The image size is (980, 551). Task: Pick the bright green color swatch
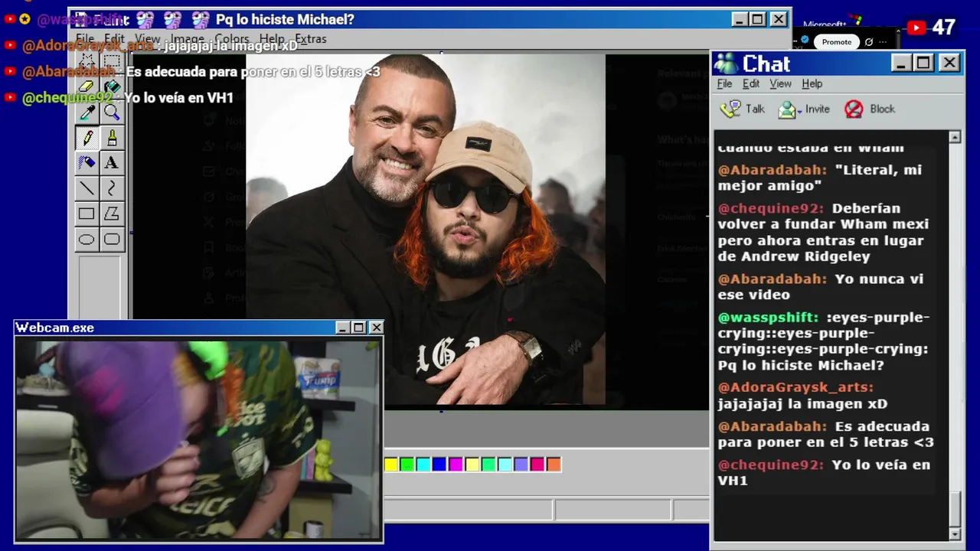[x=407, y=465]
